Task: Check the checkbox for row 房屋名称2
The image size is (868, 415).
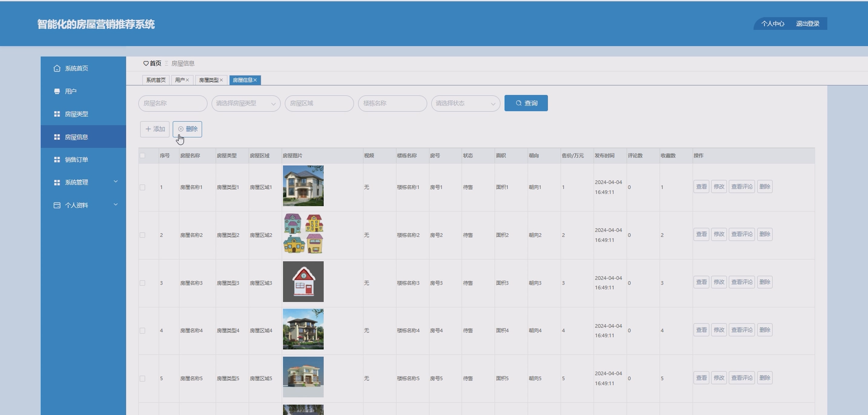Action: 143,235
